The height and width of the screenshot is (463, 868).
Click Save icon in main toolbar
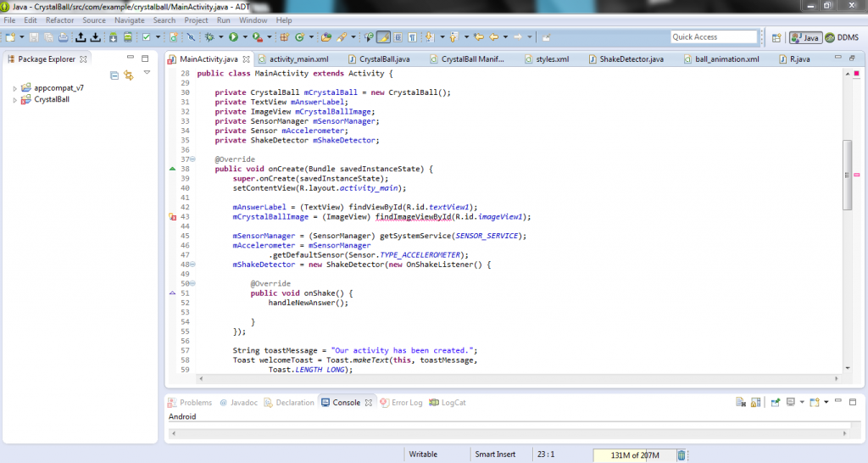[x=34, y=37]
